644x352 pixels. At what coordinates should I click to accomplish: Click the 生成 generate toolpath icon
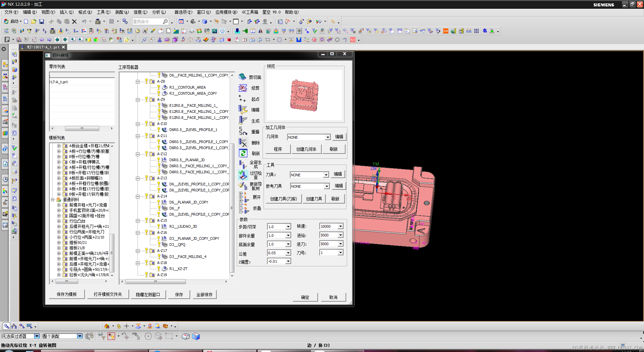click(243, 120)
